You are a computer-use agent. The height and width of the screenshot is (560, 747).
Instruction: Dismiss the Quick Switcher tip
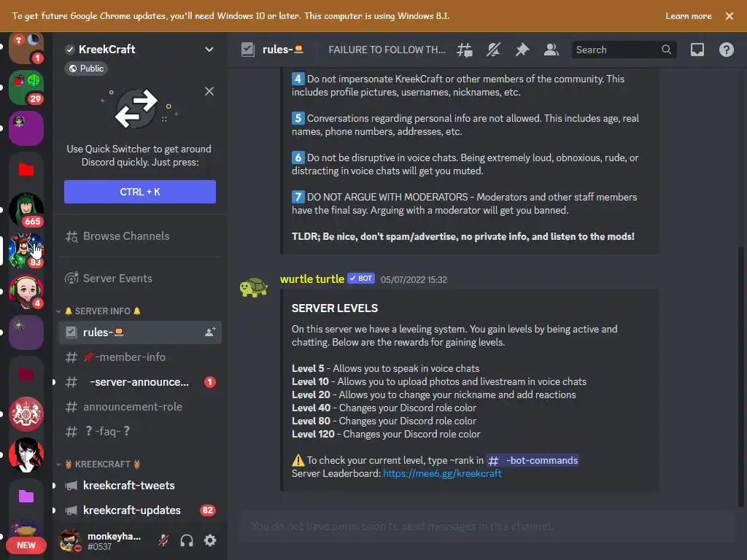pyautogui.click(x=209, y=91)
